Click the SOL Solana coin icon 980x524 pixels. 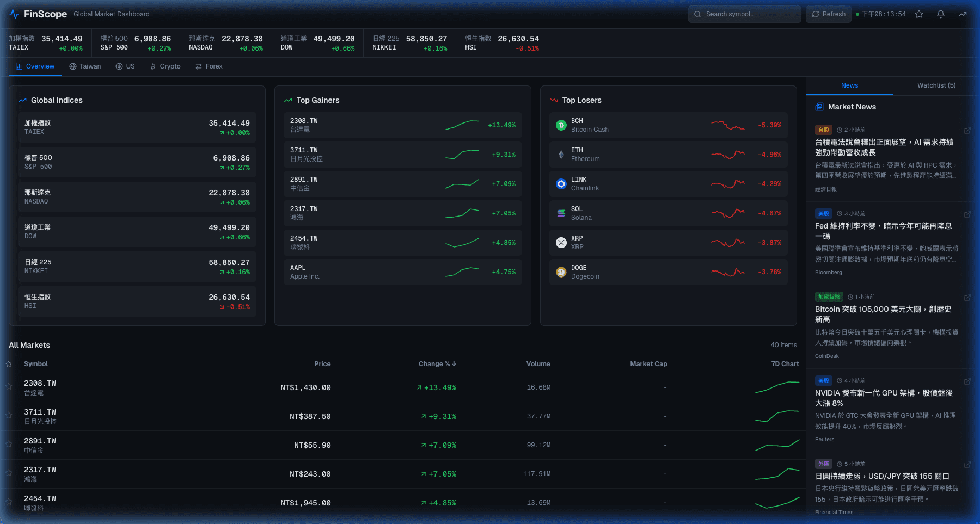pos(561,213)
